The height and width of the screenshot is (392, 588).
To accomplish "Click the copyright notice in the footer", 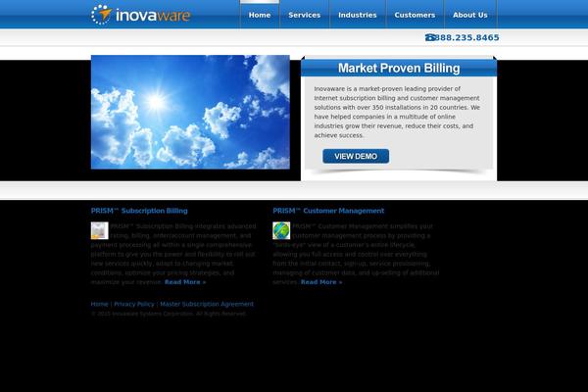I will point(169,314).
